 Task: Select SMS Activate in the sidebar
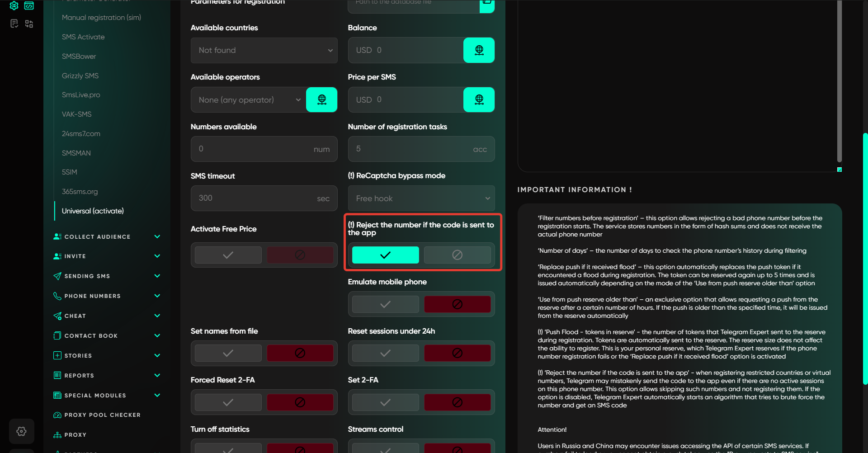click(x=83, y=37)
